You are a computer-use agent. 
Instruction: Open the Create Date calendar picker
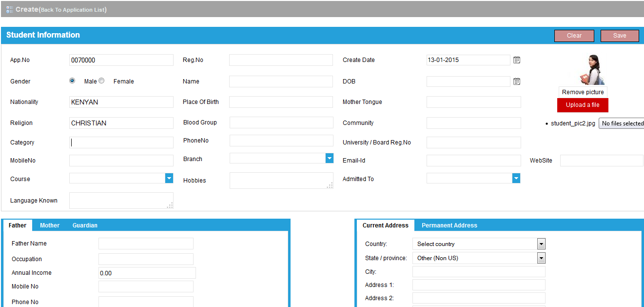(517, 60)
